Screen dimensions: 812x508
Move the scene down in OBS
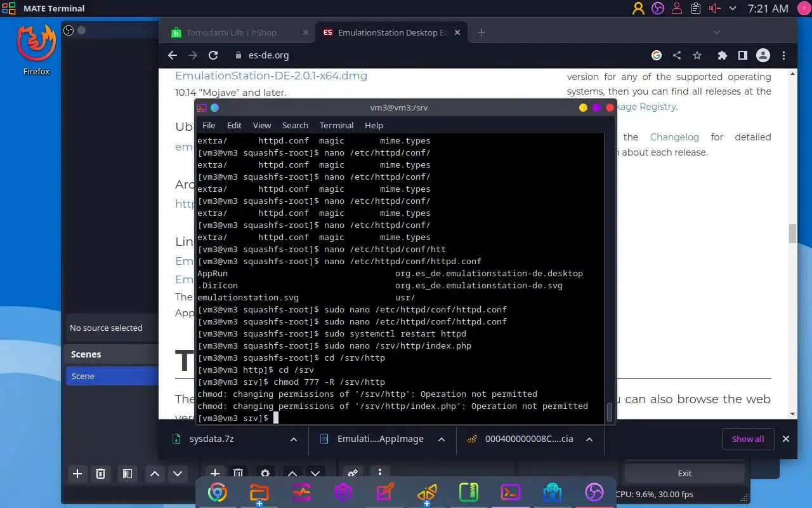(178, 473)
